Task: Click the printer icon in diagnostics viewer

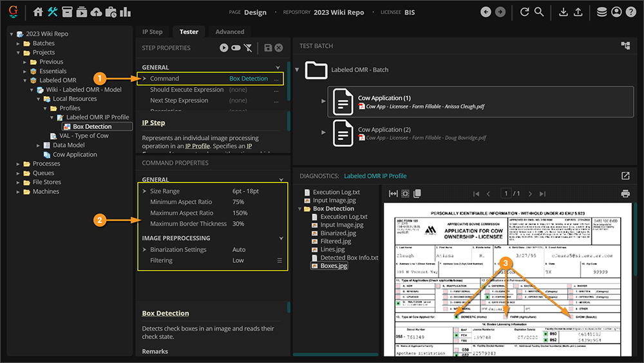Action: pyautogui.click(x=625, y=193)
